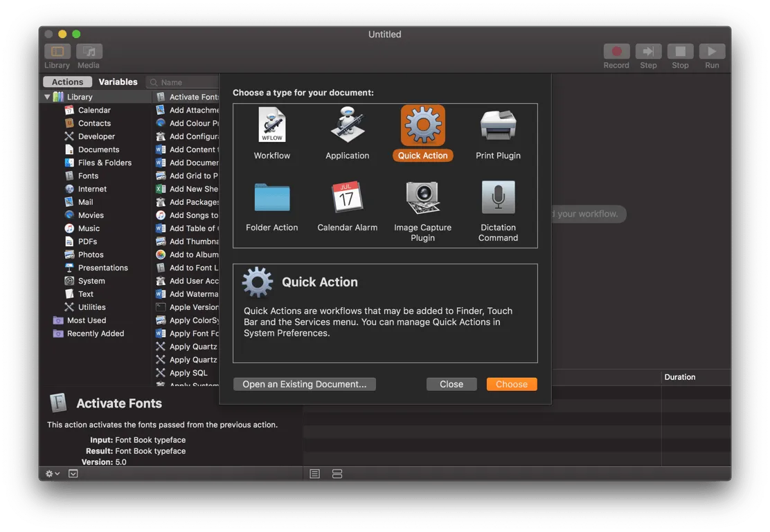Screen dimensions: 770x532
Task: Select the Add User Account action
Action: coord(186,281)
